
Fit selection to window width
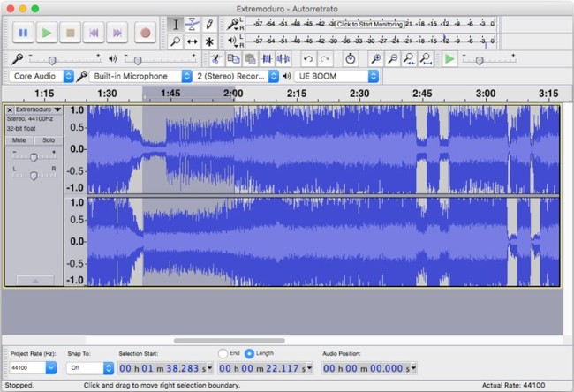pos(409,59)
